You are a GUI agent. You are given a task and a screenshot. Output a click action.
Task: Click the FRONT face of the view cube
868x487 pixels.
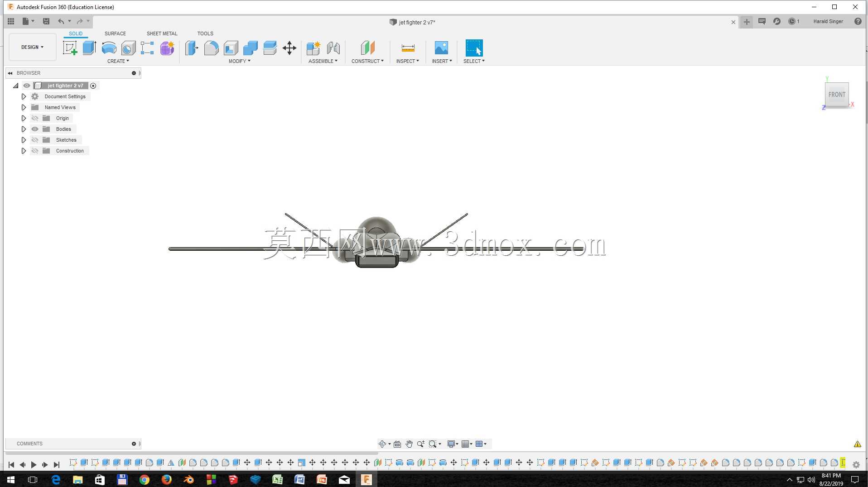coord(837,95)
